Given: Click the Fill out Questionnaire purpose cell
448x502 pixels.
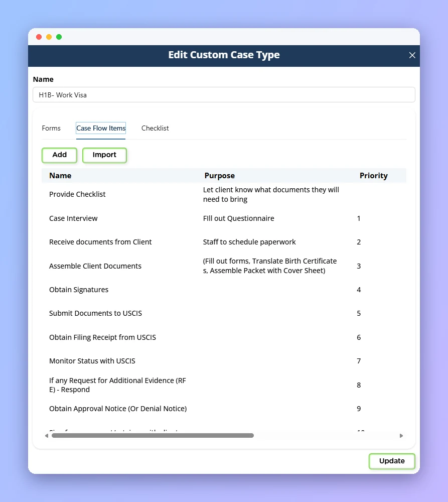Looking at the screenshot, I should (x=238, y=218).
